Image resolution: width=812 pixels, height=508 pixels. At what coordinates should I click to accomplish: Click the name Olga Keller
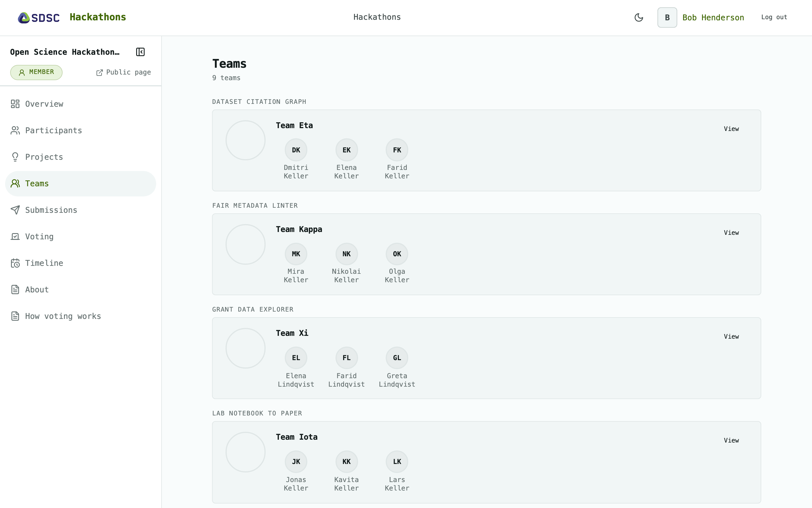click(x=397, y=275)
